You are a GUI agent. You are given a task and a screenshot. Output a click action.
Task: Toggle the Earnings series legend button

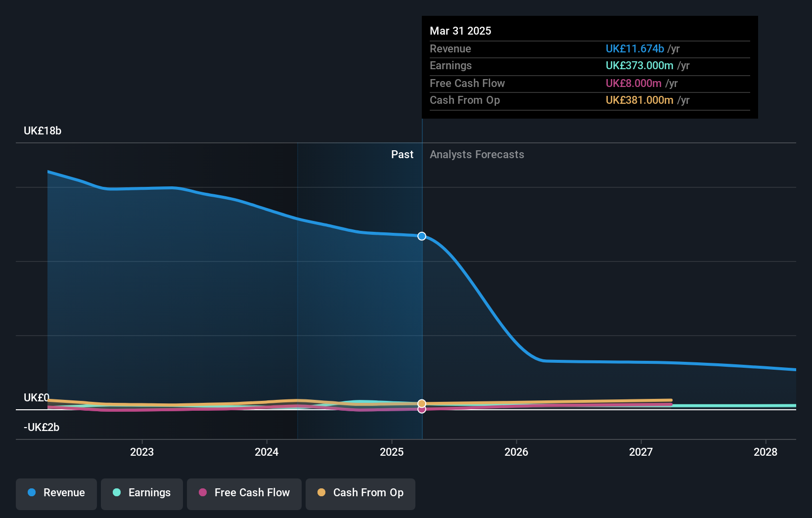(142, 494)
